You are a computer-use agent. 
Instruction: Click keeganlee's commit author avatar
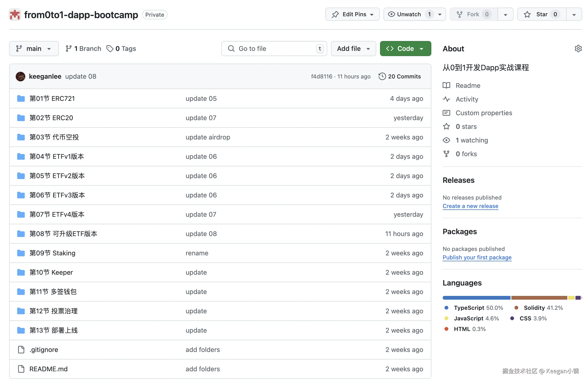20,76
